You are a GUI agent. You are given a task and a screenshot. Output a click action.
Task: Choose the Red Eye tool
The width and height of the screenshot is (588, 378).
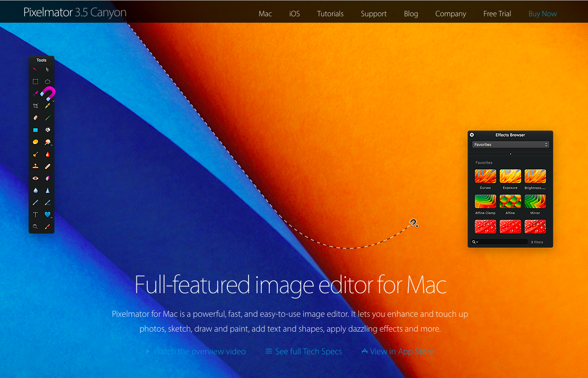(x=36, y=178)
